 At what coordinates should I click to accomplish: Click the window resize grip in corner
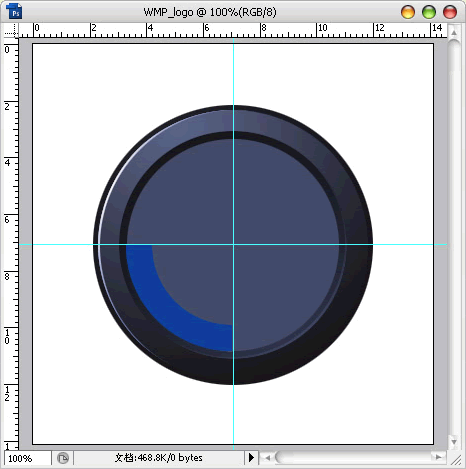455,459
